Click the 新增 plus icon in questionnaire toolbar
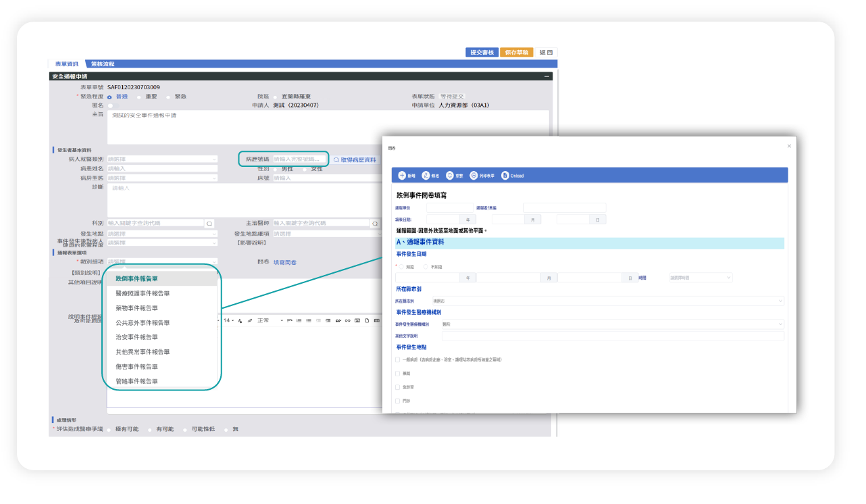The height and width of the screenshot is (504, 866). (402, 176)
